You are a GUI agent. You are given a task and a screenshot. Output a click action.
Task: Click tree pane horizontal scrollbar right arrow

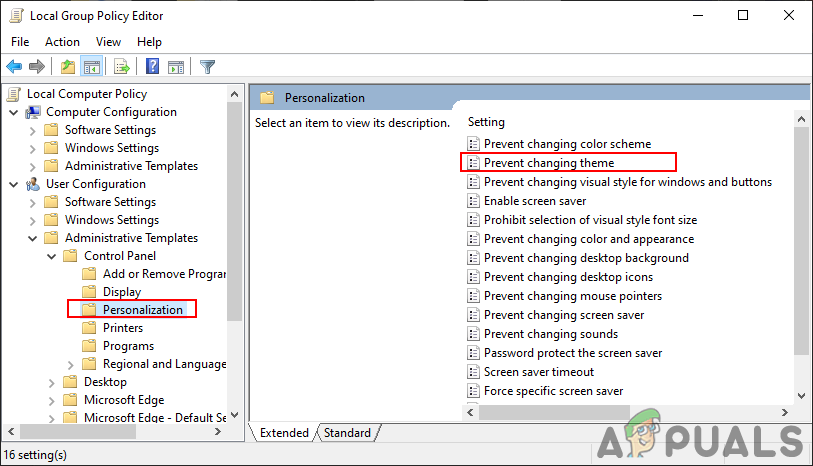click(218, 431)
